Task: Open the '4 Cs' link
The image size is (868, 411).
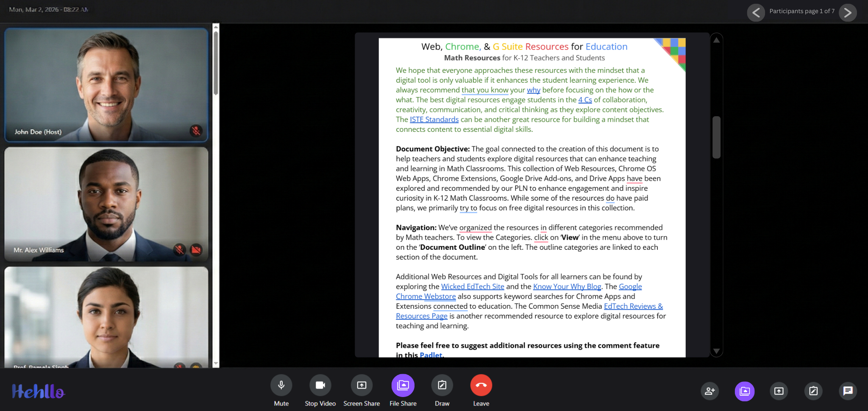Action: pos(585,100)
